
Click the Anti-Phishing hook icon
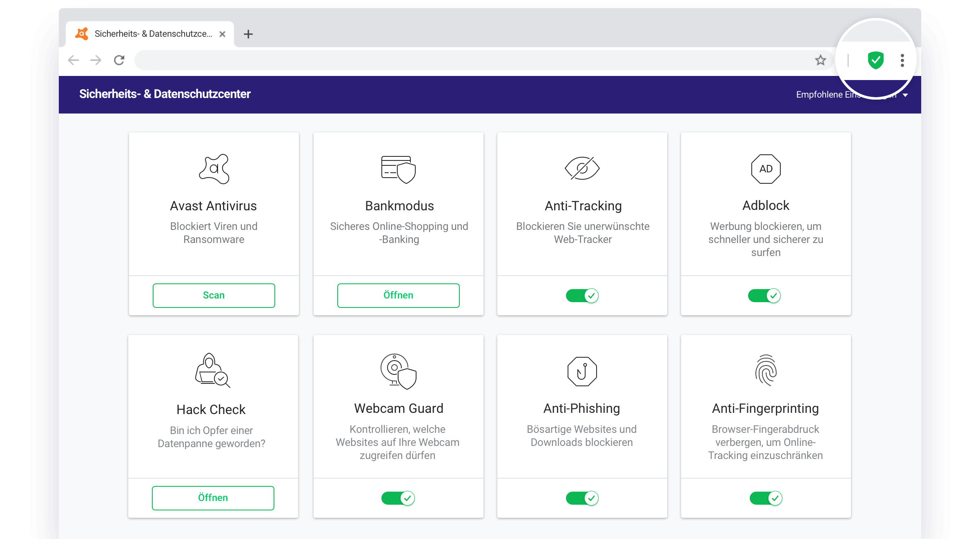pos(582,371)
